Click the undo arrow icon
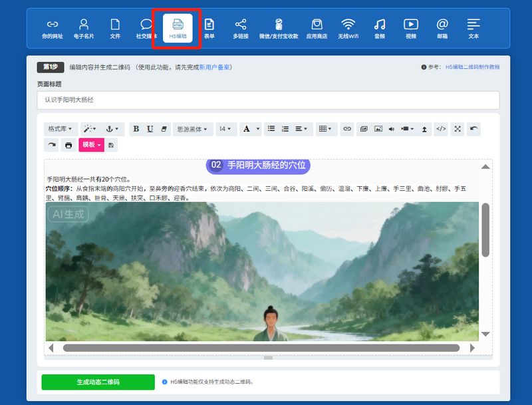532x405 pixels. pyautogui.click(x=473, y=129)
